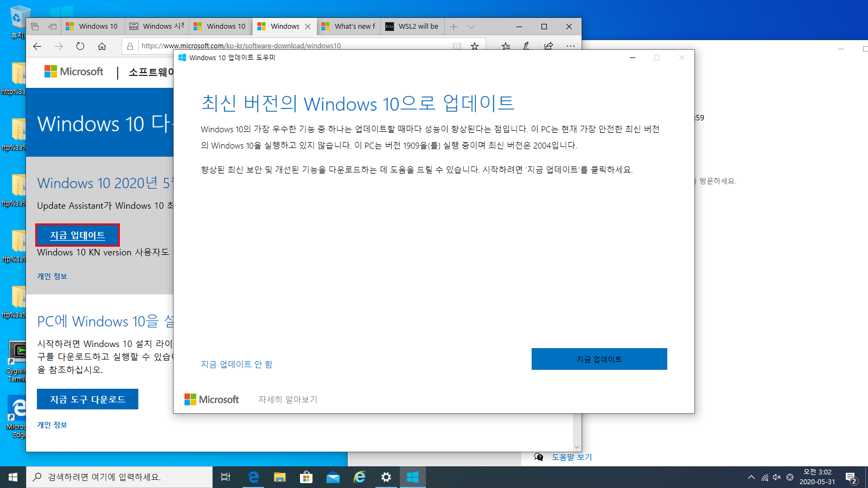Open a new Edge tab
868x488 pixels.
point(454,27)
